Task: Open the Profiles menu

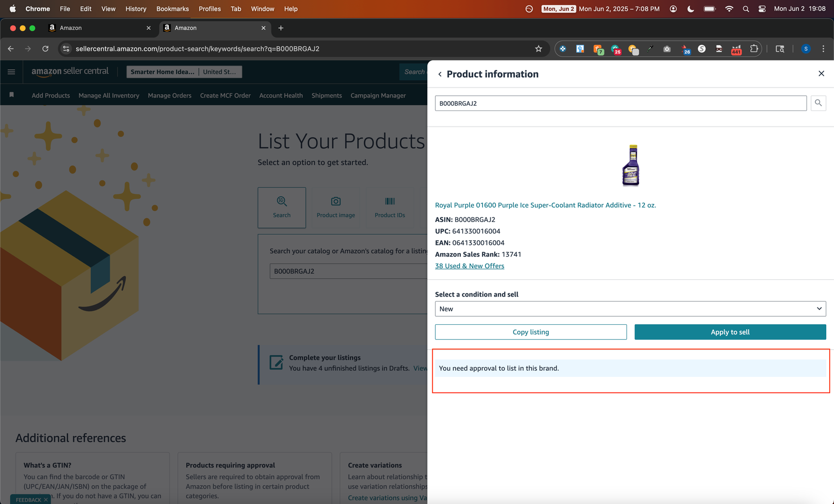Action: [x=210, y=9]
